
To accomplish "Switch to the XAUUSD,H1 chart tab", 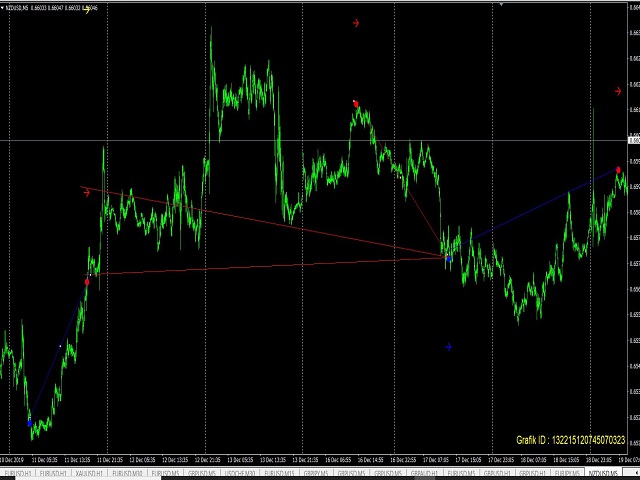I will [89, 473].
